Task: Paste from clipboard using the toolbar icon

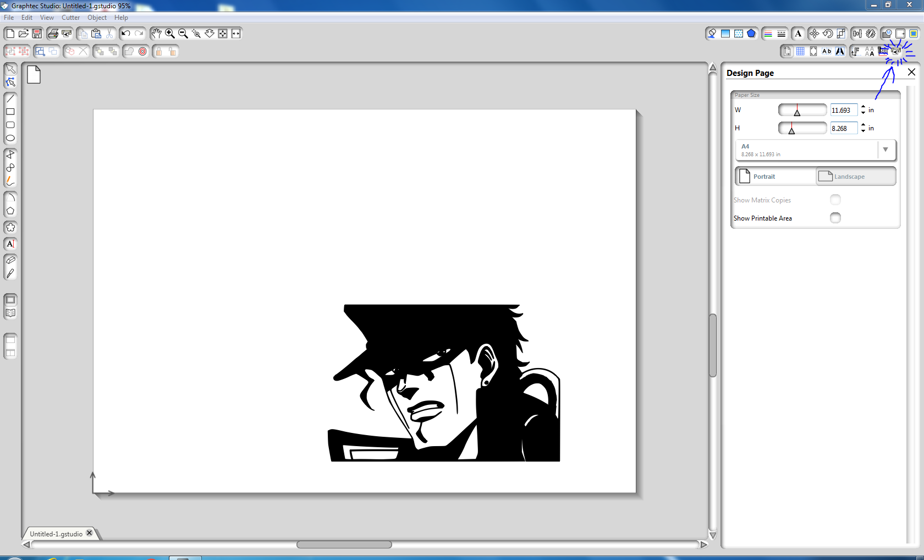Action: coord(96,34)
